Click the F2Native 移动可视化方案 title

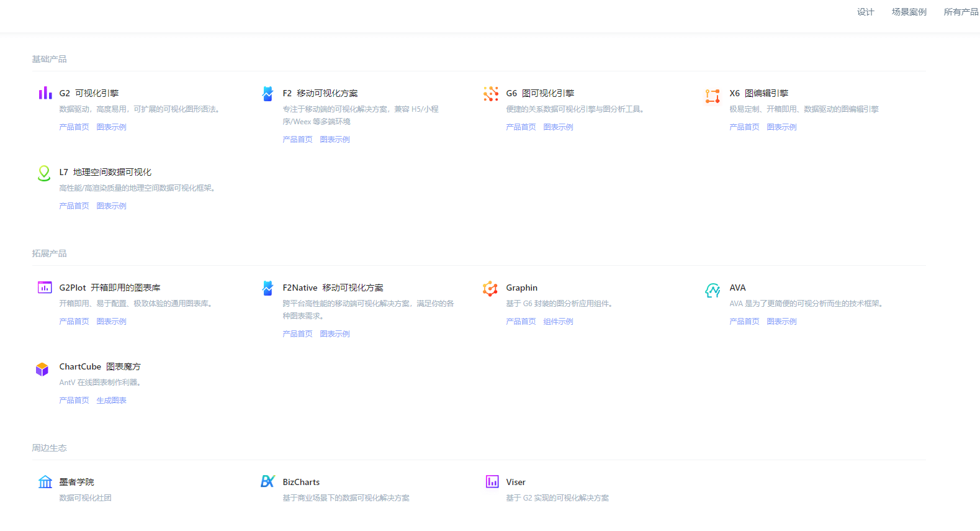point(333,288)
